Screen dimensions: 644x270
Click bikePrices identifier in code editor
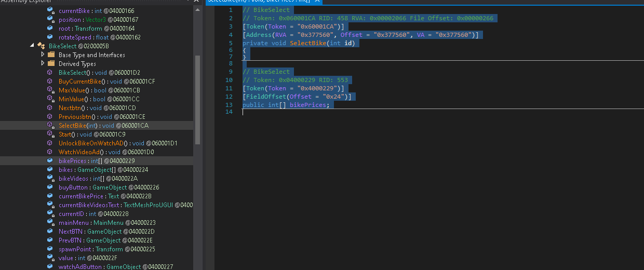pos(308,105)
